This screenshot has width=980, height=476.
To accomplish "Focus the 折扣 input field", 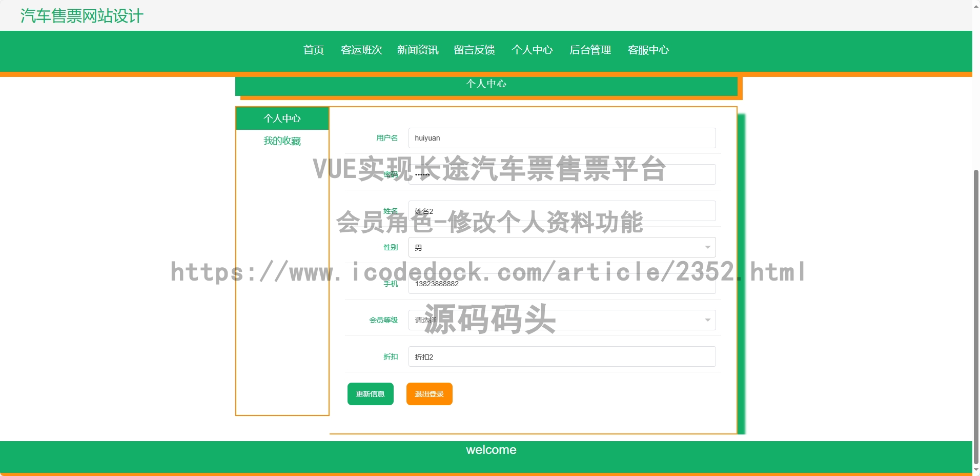I will click(x=562, y=356).
